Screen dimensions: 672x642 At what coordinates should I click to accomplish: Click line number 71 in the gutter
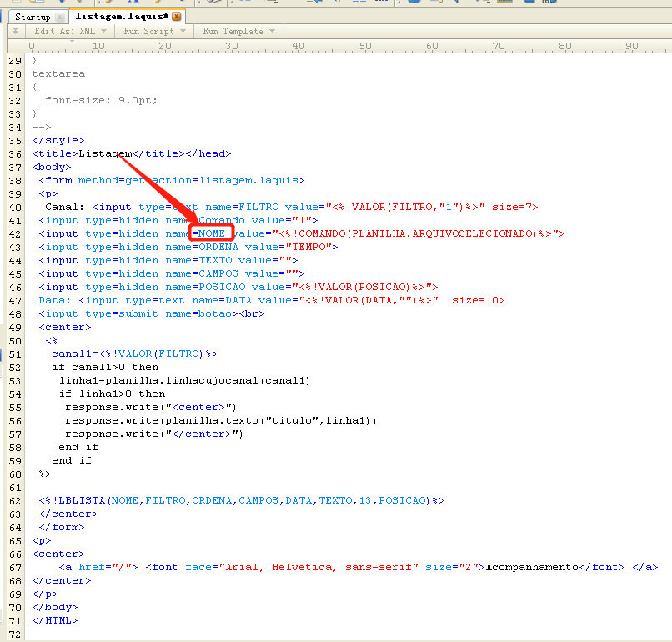14,620
